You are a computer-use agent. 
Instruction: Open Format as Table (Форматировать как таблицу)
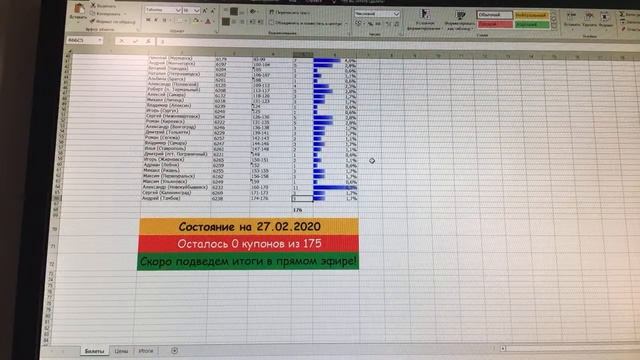460,20
